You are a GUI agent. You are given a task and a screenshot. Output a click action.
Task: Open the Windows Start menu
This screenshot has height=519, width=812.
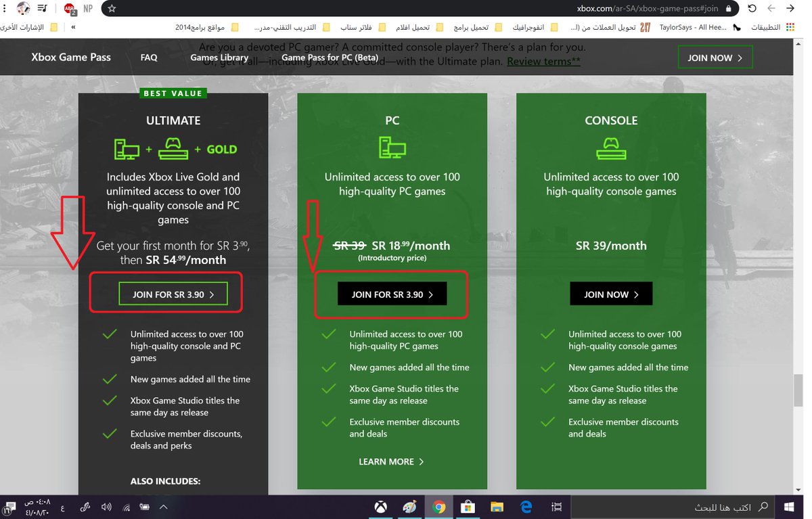(789, 507)
